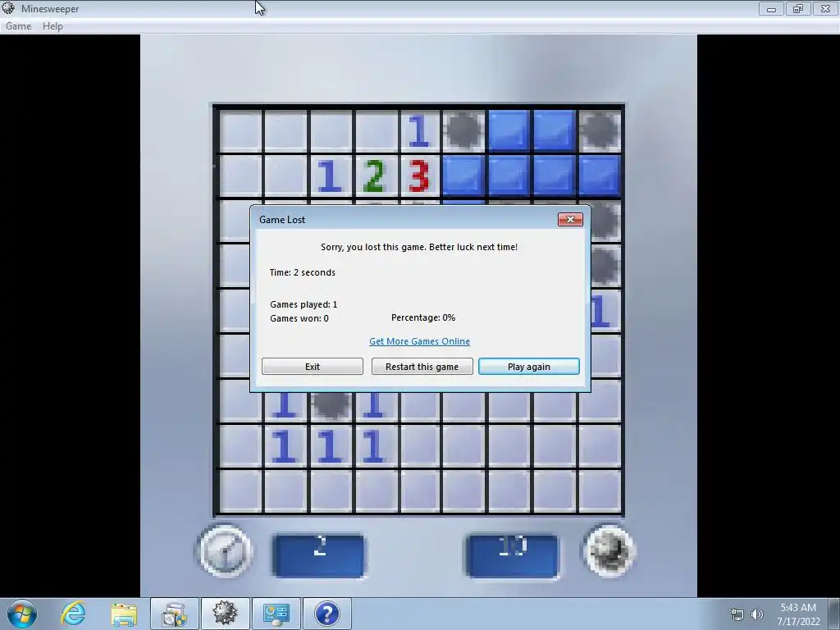
Task: Open the Help question-mark taskbar icon
Action: [x=326, y=614]
